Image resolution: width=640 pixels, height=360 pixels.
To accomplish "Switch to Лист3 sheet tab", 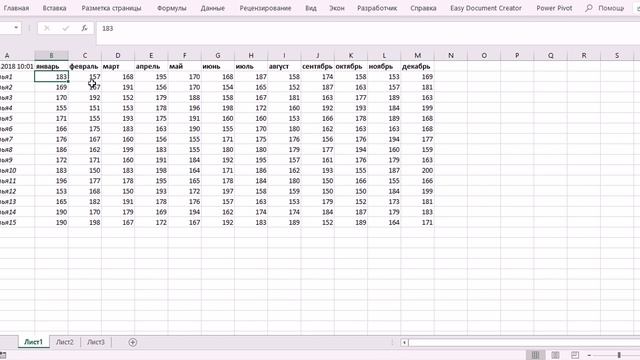I will click(x=96, y=342).
